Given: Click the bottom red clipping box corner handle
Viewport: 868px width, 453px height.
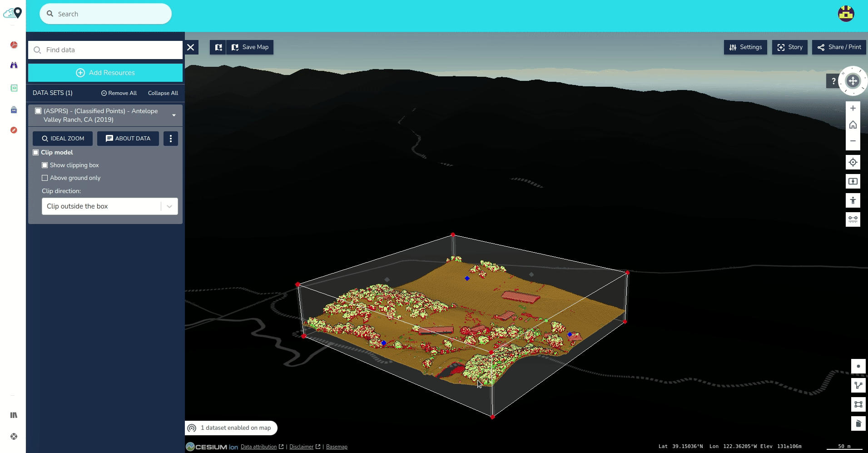Looking at the screenshot, I should pos(492,417).
